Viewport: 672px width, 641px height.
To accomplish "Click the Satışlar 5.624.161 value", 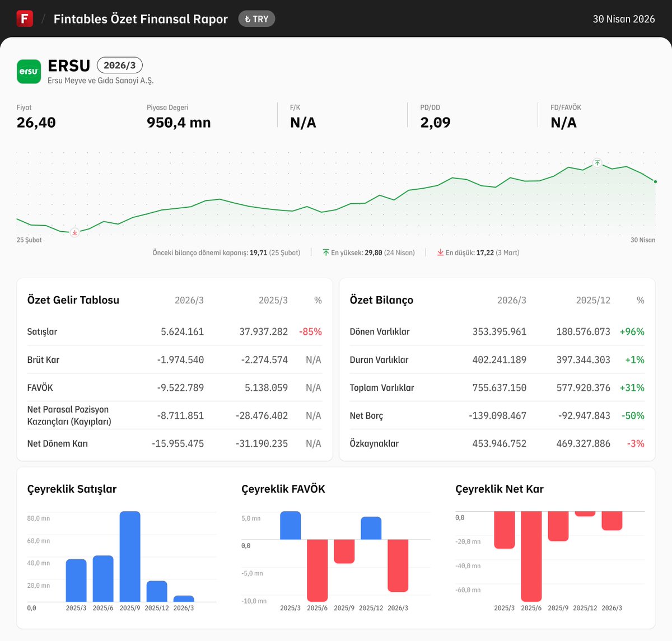I will tap(182, 331).
